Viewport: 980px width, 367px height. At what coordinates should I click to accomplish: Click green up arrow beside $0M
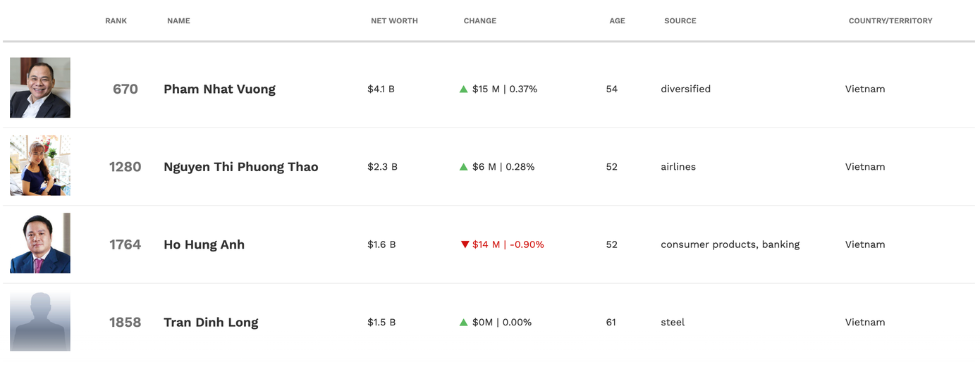(464, 323)
